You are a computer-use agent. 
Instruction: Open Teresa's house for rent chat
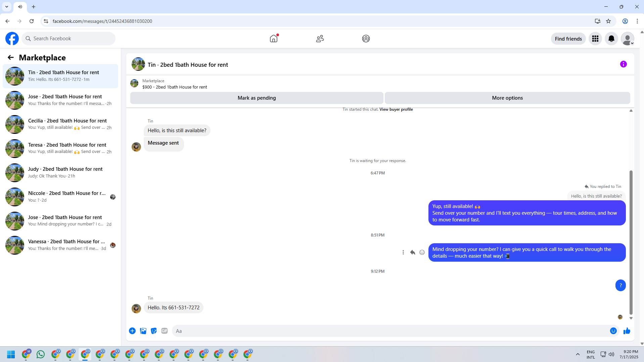pyautogui.click(x=60, y=149)
